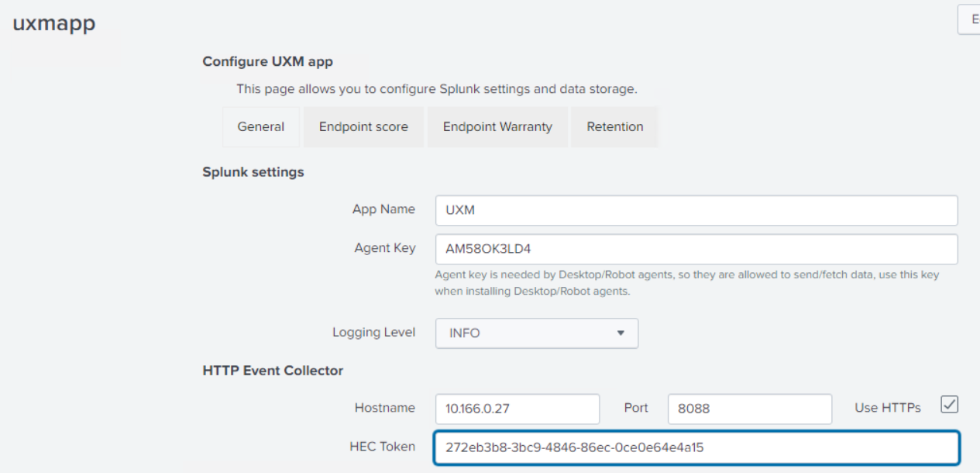Image resolution: width=980 pixels, height=473 pixels.
Task: Focus the Agent Key input field
Action: (696, 248)
